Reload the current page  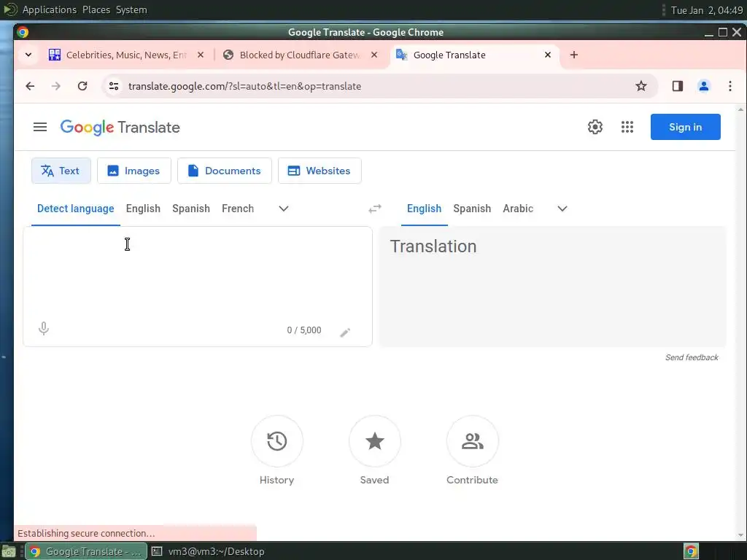click(82, 86)
